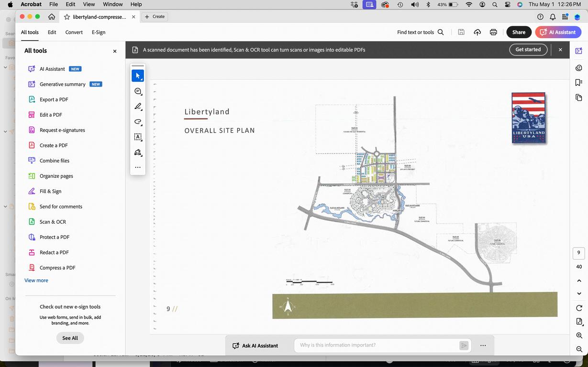Open notifications bell icon
This screenshot has width=588, height=367.
553,17
